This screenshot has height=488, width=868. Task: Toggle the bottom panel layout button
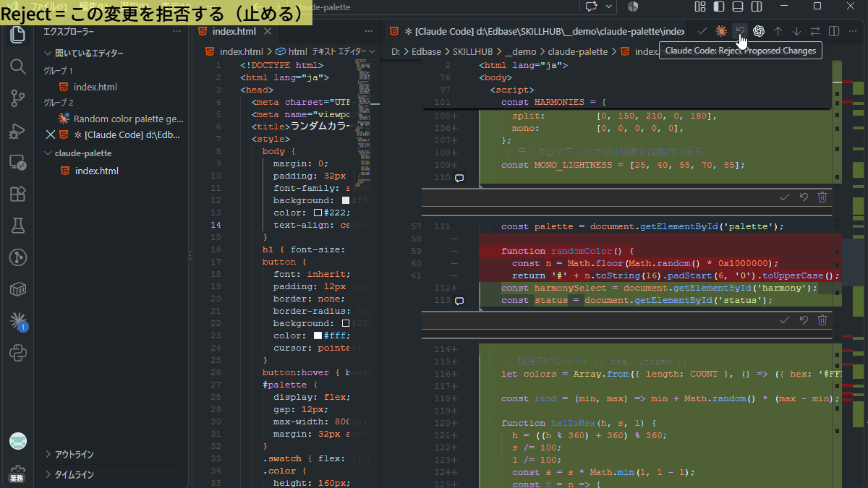[x=737, y=7]
